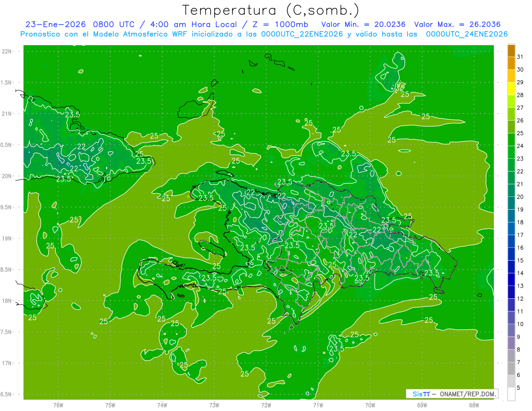The height and width of the screenshot is (411, 532).
Task: Click the white swatch at the colorbar bottom
Action: (x=511, y=394)
